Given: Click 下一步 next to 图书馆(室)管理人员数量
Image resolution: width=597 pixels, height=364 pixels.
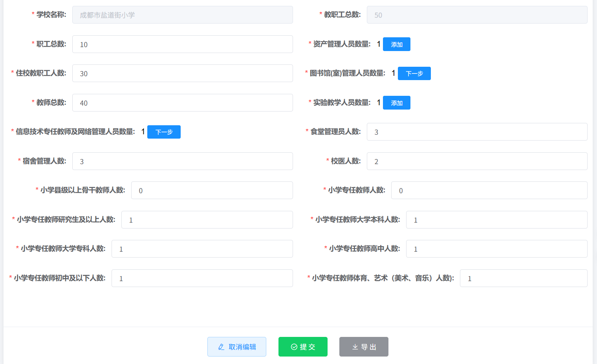Looking at the screenshot, I should [x=414, y=73].
